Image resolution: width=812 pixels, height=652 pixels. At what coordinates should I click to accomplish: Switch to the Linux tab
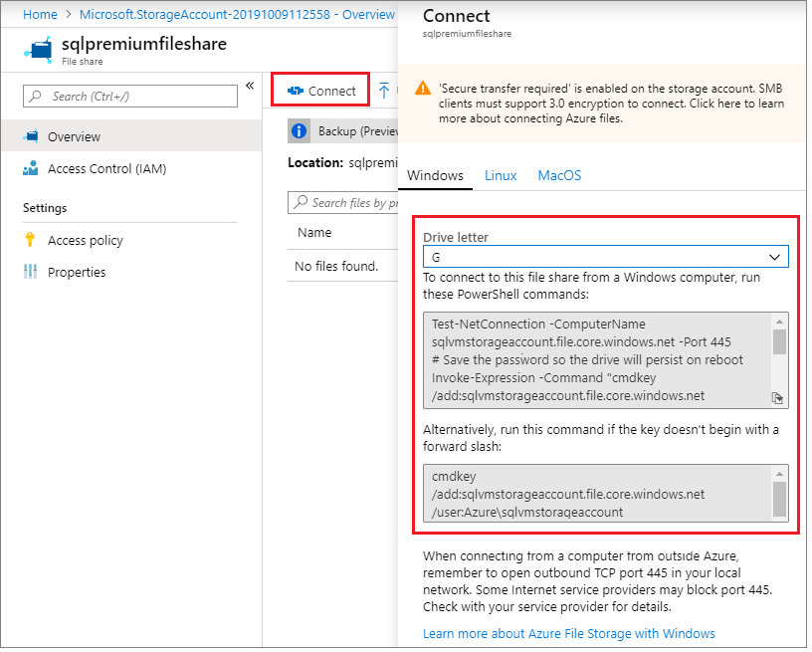(x=501, y=175)
